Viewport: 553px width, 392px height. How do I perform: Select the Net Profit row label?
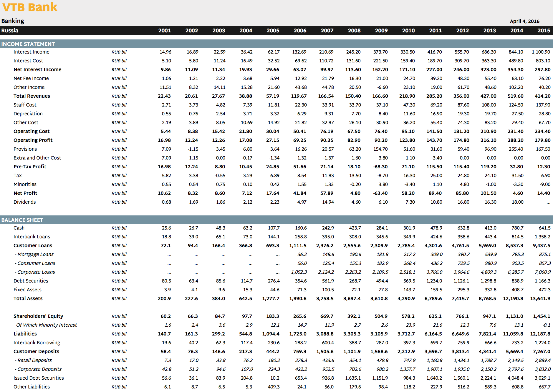(x=25, y=193)
